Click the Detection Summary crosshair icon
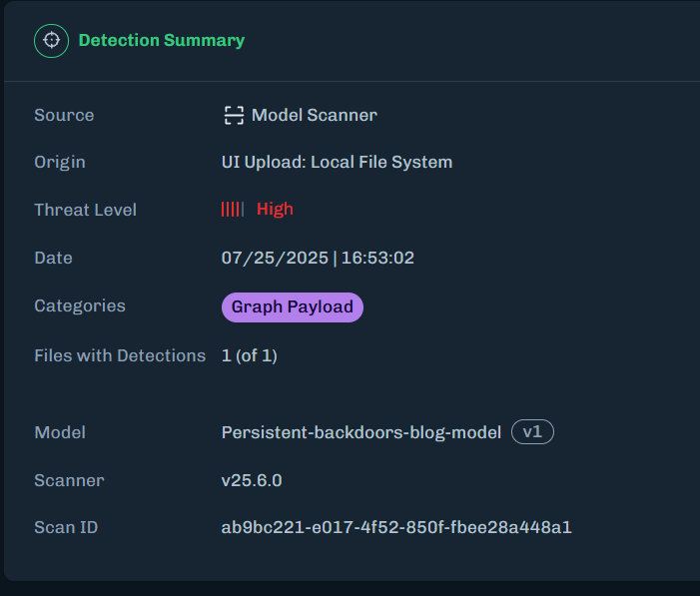 coord(51,41)
